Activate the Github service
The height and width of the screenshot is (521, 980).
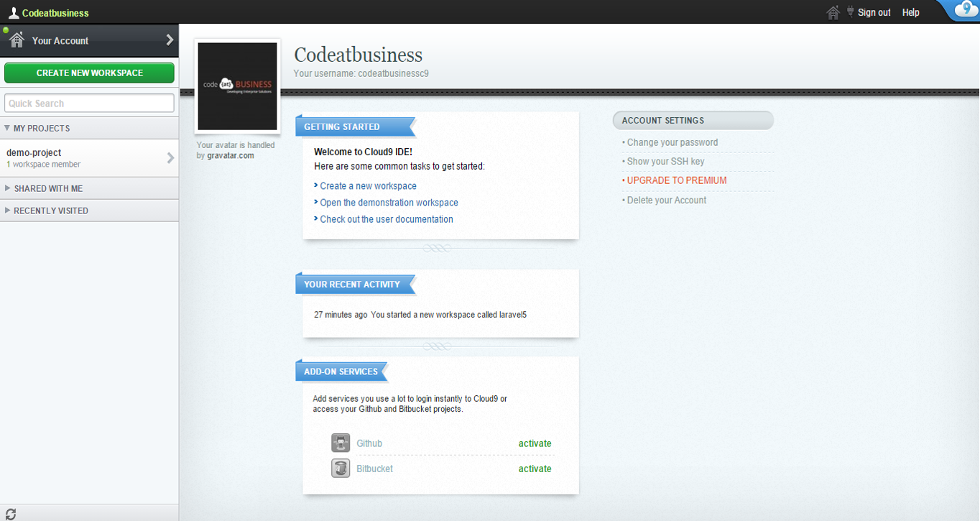coord(535,443)
